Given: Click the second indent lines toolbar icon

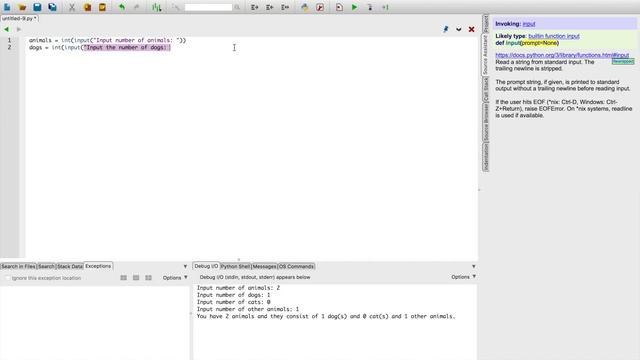Looking at the screenshot, I should [x=269, y=7].
